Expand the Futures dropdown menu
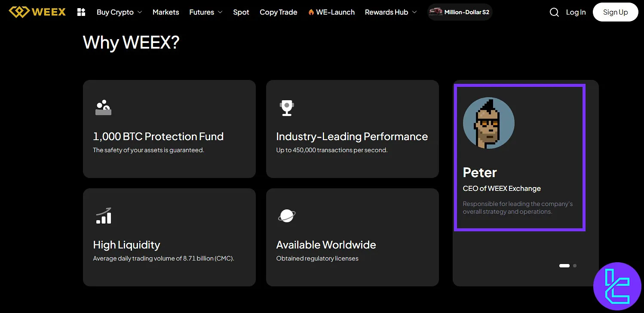 point(206,12)
